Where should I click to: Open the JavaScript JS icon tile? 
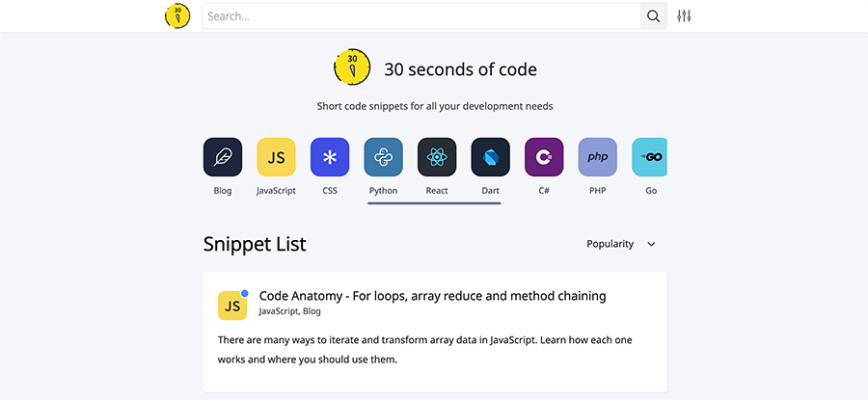coord(276,157)
